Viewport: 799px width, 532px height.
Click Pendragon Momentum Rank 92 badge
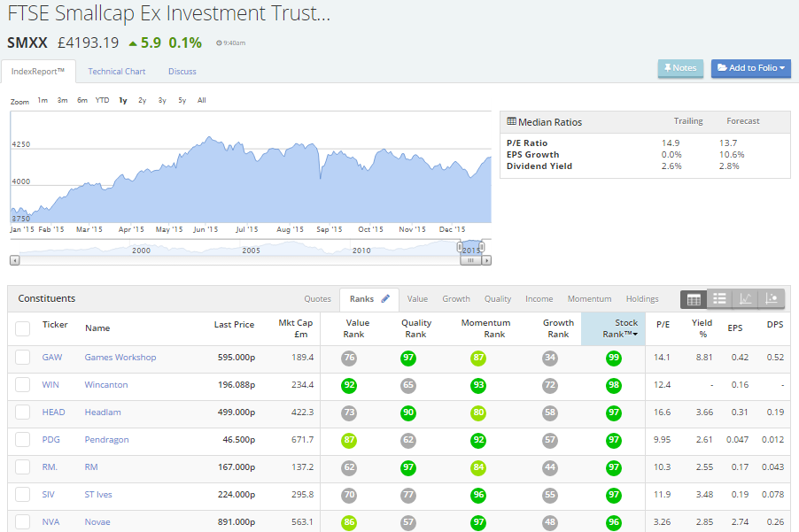pyautogui.click(x=478, y=440)
